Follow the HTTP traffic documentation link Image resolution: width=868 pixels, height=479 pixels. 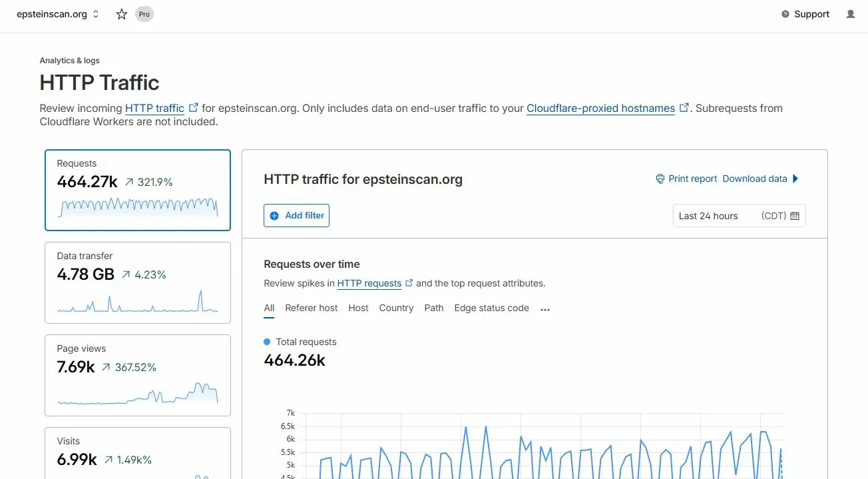(154, 108)
